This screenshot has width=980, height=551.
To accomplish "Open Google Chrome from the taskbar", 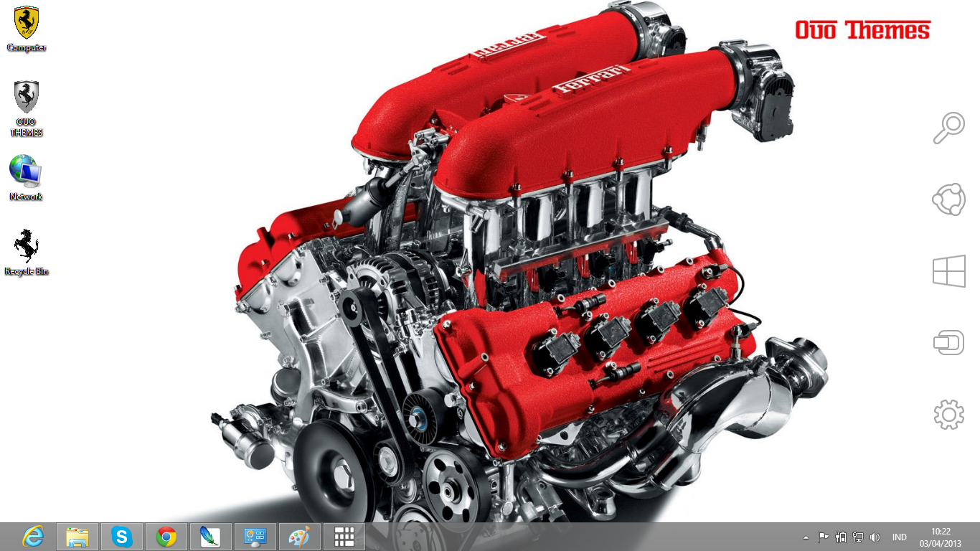I will (x=166, y=537).
